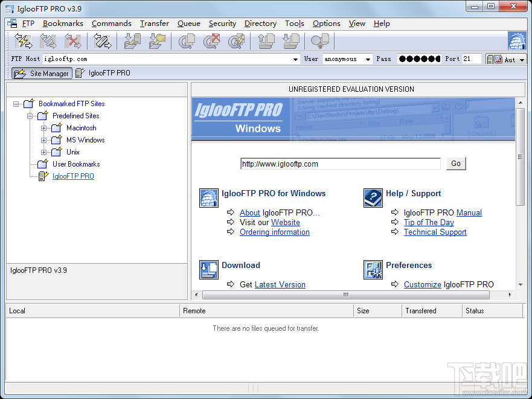Screen dimensions: 532x399
Task: Collapse the Bookmarked FTP Sites tree
Action: [16, 103]
